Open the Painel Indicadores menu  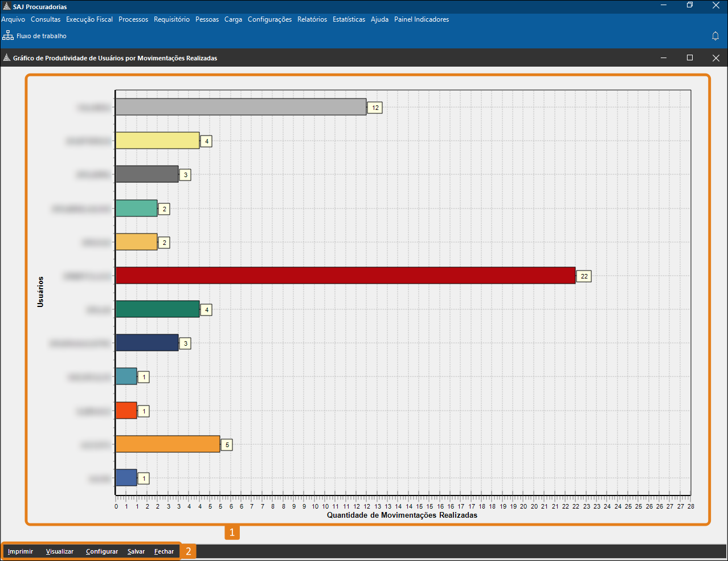[422, 19]
